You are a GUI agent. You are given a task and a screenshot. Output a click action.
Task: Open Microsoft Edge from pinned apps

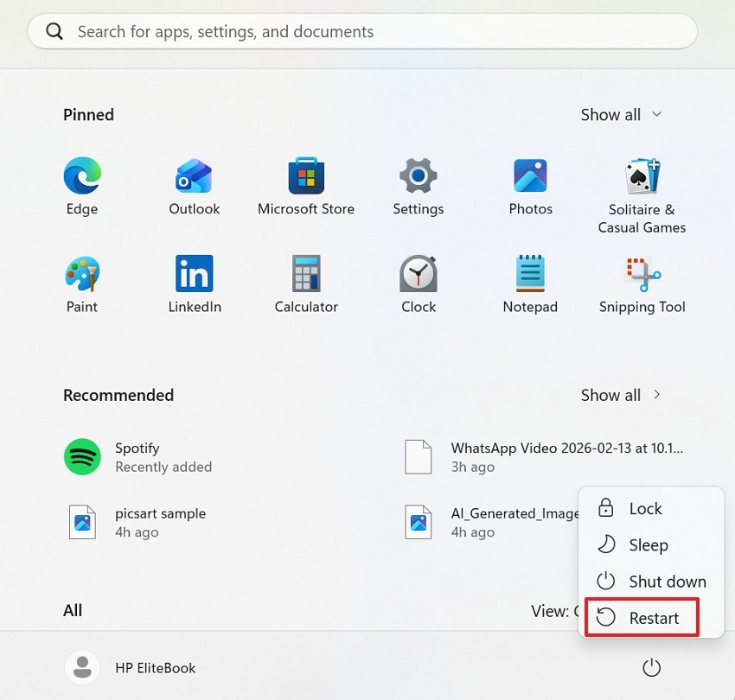82,183
